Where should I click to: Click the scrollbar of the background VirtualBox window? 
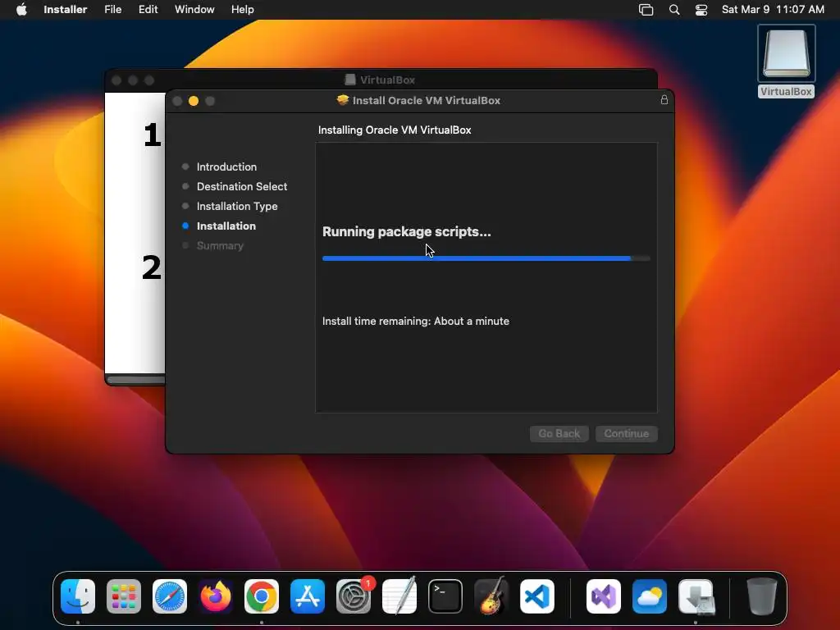[x=136, y=380]
